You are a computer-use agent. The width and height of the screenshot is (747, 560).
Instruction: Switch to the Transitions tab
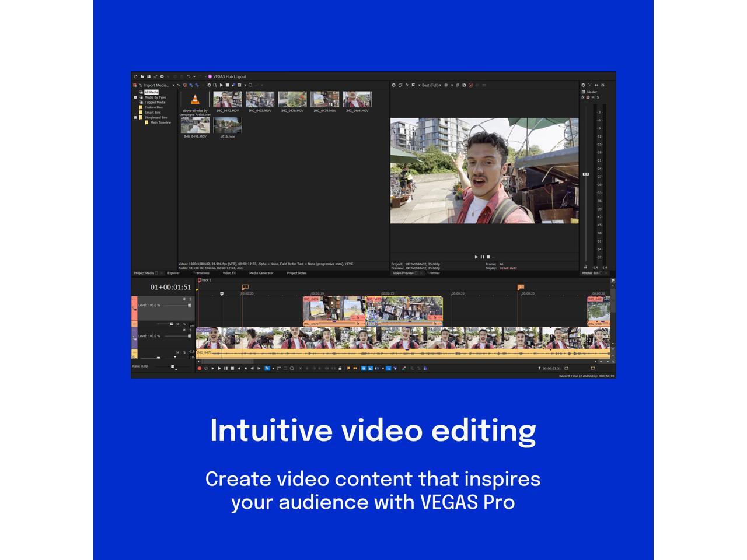point(201,273)
